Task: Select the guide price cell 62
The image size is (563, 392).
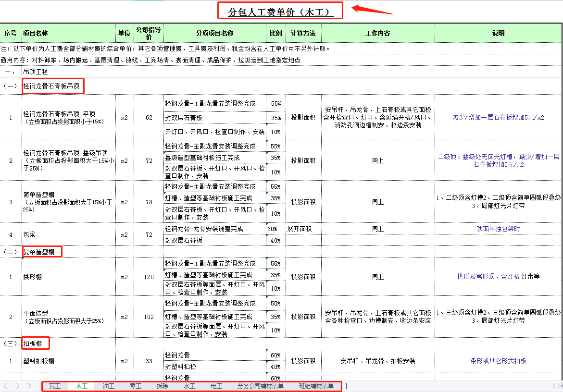Action: (x=149, y=118)
